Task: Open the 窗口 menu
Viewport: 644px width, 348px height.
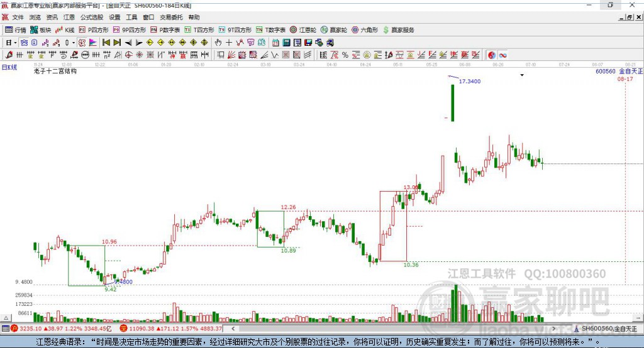Action: [148, 17]
